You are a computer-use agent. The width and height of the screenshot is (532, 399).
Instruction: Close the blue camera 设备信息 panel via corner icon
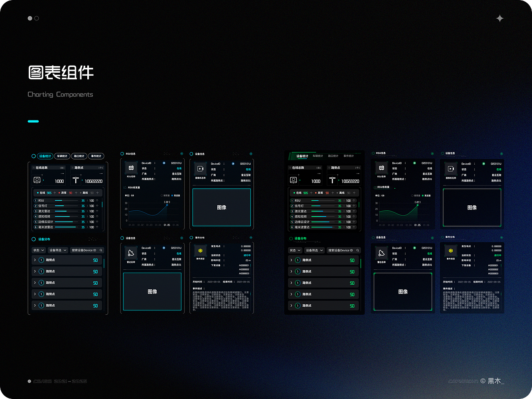coord(251,154)
